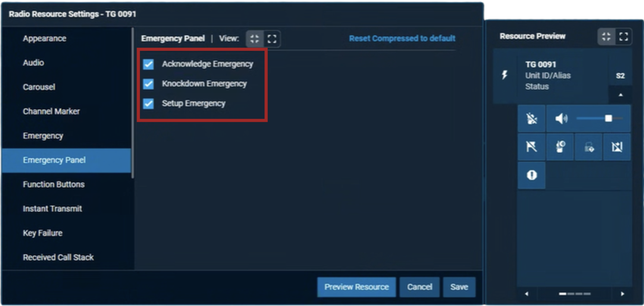The width and height of the screenshot is (644, 306).
Task: Click the muted microphone icon in preview
Action: (532, 119)
